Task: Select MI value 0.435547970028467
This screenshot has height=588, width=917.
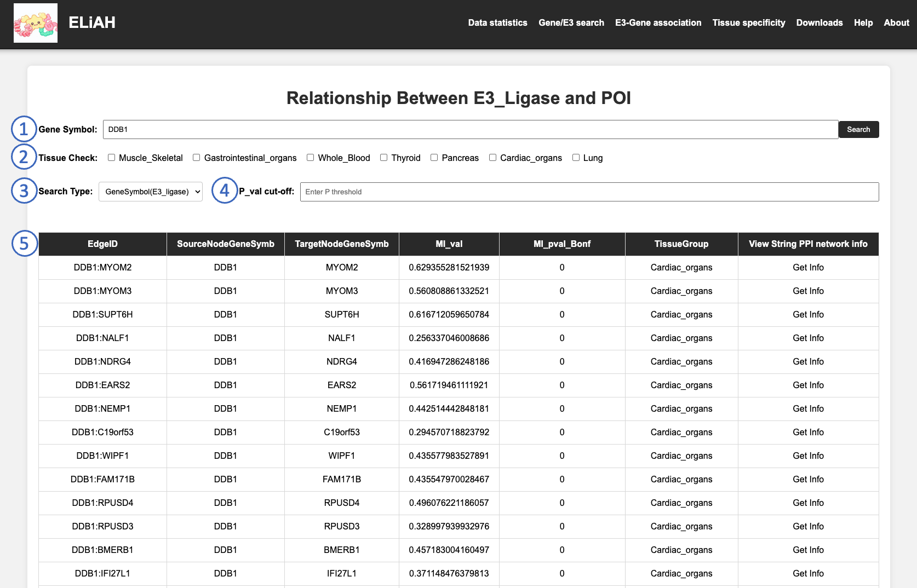Action: (x=449, y=480)
